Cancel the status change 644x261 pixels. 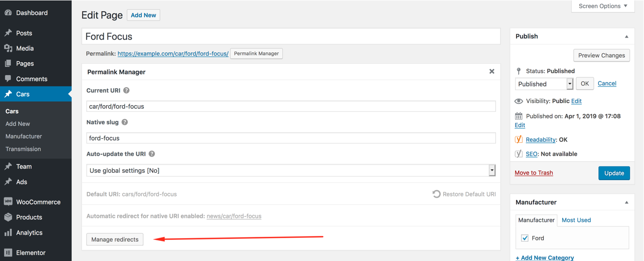point(607,83)
